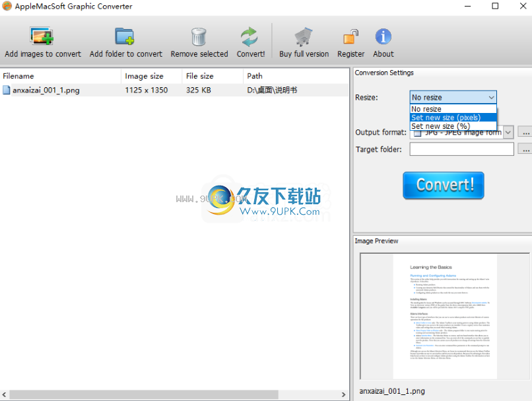Click horizontal scrollbar right arrow
This screenshot has width=532, height=401.
(343, 394)
